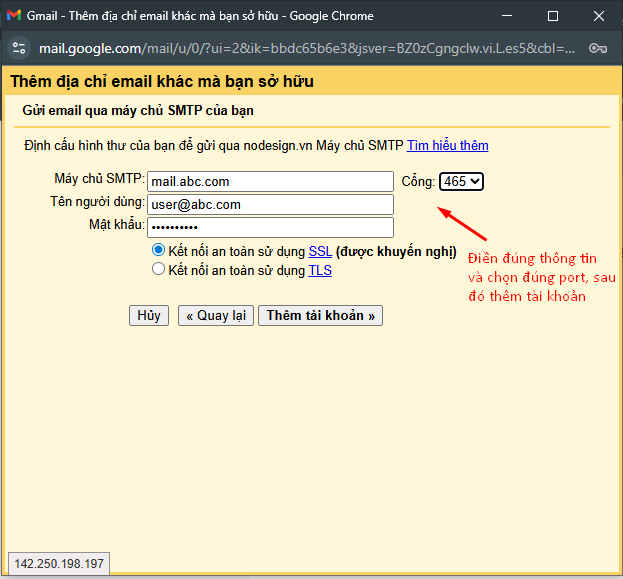The width and height of the screenshot is (623, 579).
Task: Click the 142.250.198.197 status bar text
Action: pos(60,565)
